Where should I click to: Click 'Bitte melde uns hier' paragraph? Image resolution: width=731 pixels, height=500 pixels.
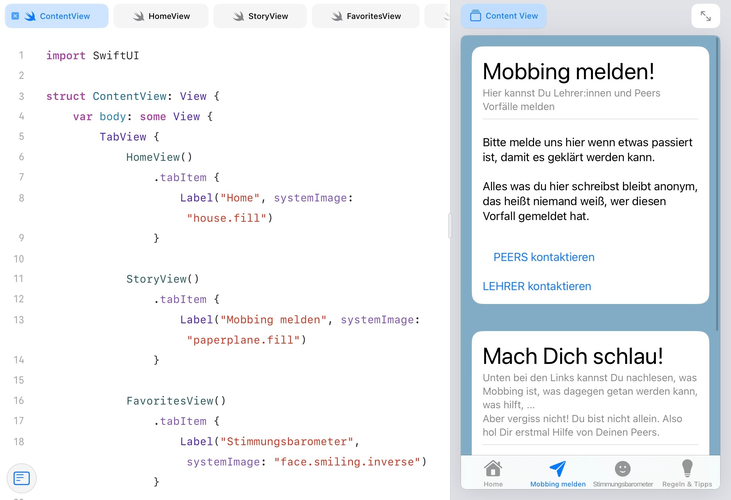pyautogui.click(x=587, y=150)
